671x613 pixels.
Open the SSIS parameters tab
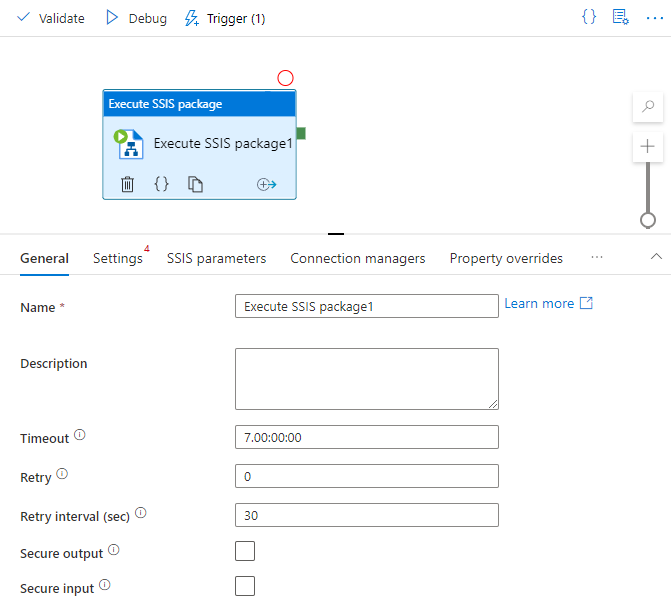217,259
